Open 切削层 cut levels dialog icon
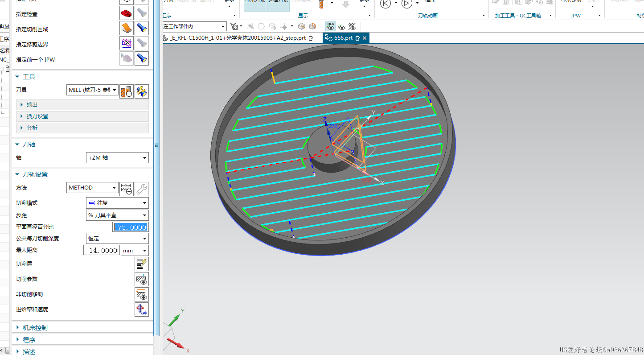This screenshot has height=355, width=644. (142, 264)
